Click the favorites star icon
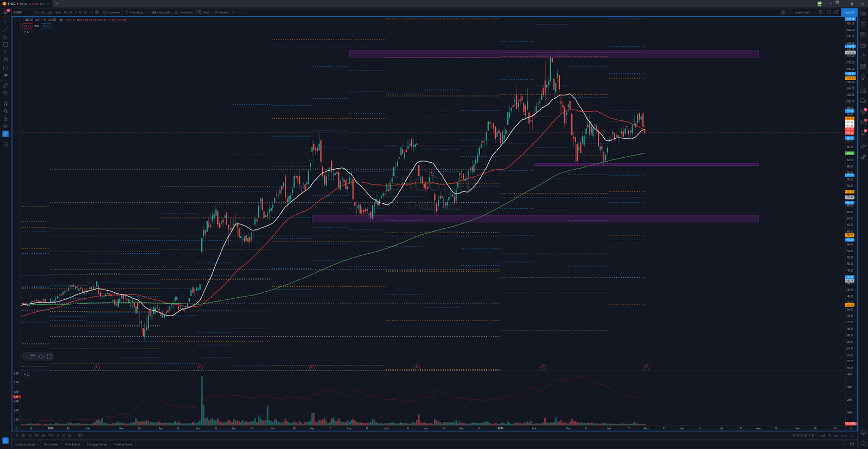The width and height of the screenshot is (868, 449). [x=5, y=440]
